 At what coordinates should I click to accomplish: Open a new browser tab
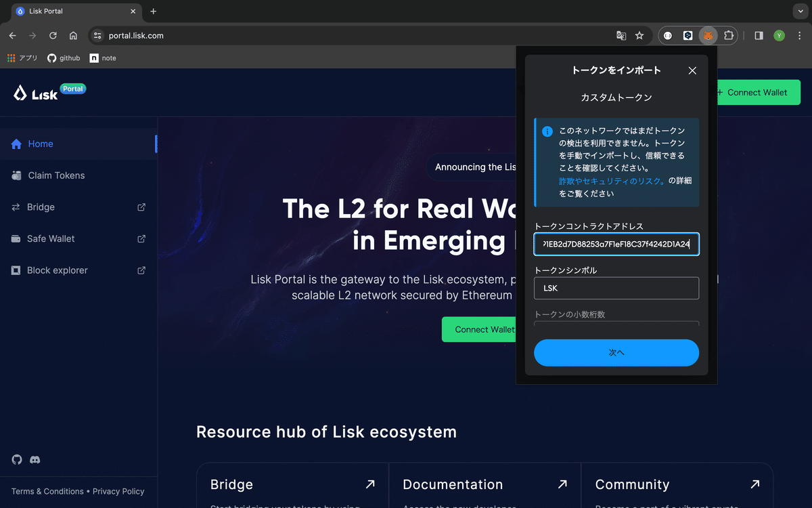pyautogui.click(x=154, y=12)
